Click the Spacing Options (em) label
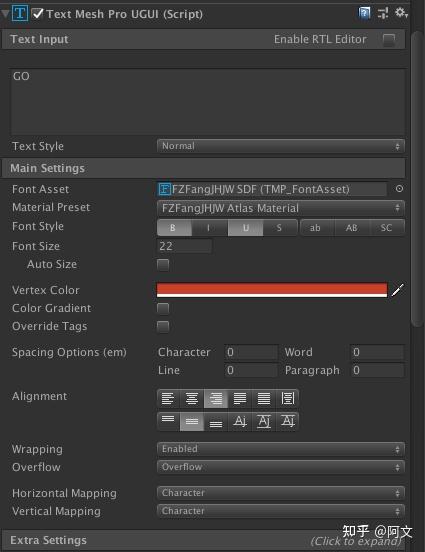The width and height of the screenshot is (425, 552). point(69,352)
